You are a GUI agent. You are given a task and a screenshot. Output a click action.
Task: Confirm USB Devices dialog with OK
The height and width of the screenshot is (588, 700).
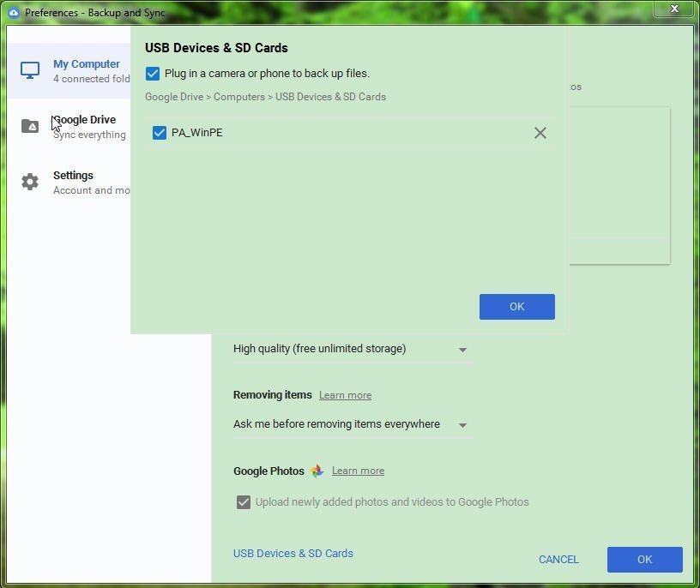pyautogui.click(x=517, y=307)
